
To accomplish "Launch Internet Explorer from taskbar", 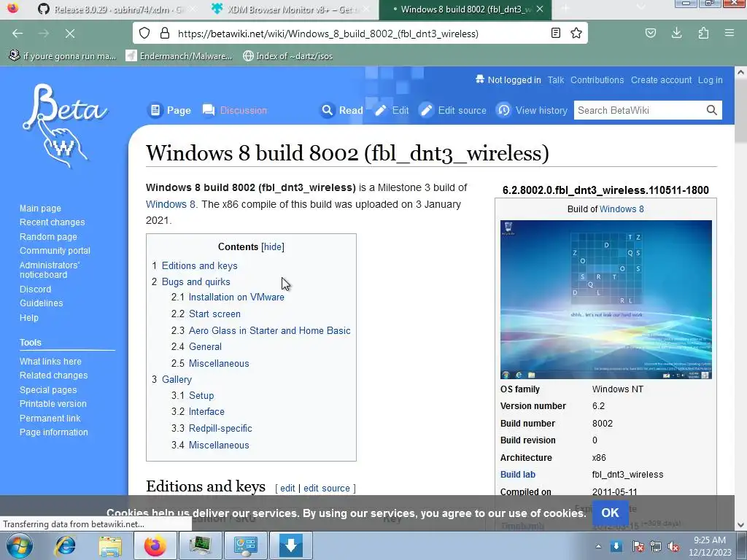I will 65,545.
